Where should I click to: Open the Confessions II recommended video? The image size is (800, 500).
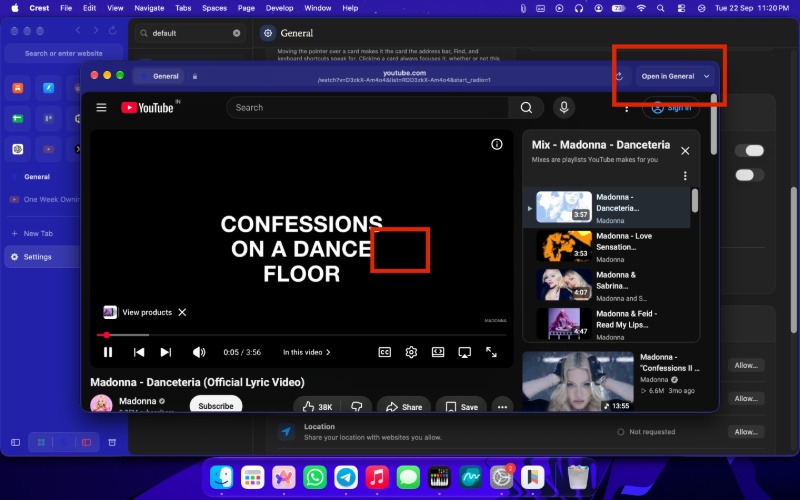click(611, 381)
